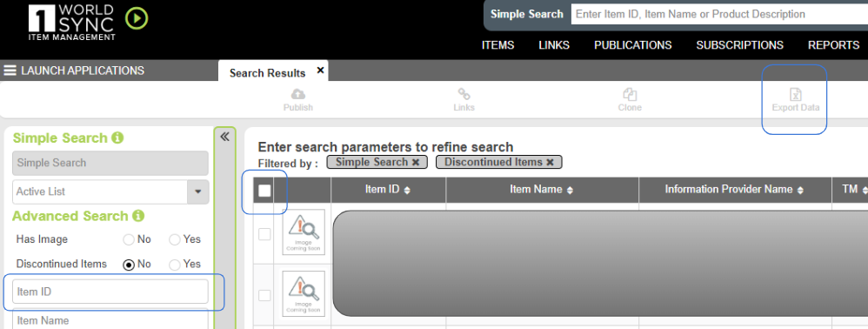Click the Item ID input field
868x329 pixels.
tap(110, 292)
